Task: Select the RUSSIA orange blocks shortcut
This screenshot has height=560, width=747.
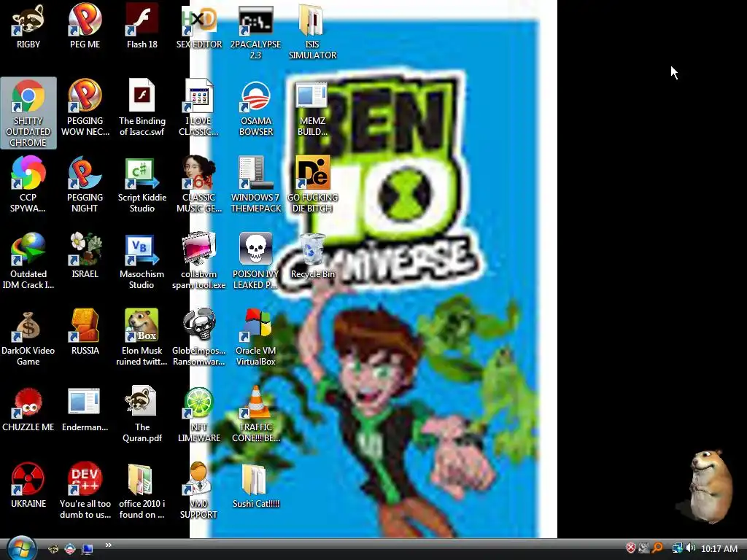Action: point(85,332)
